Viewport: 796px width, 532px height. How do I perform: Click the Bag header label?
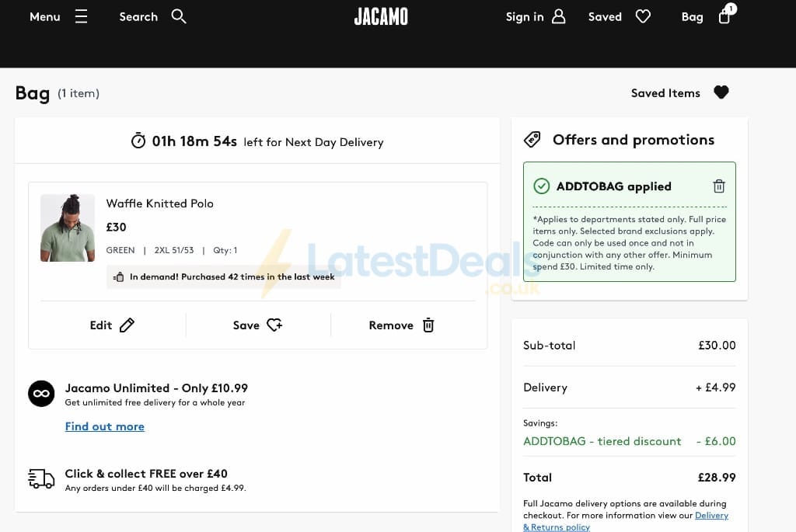pyautogui.click(x=692, y=17)
